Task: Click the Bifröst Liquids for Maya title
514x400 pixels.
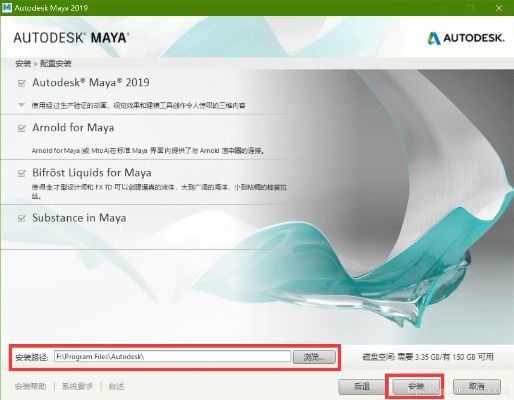Action: tap(92, 173)
